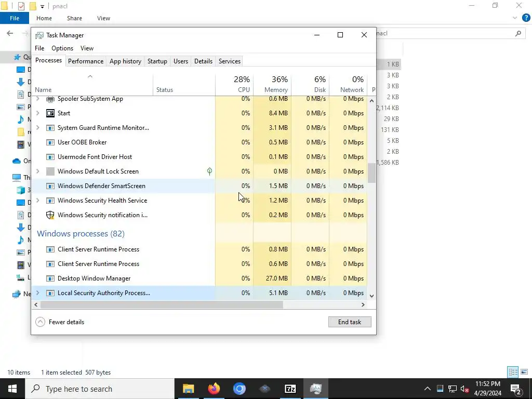
Task: Switch to the Users tab
Action: click(x=180, y=61)
